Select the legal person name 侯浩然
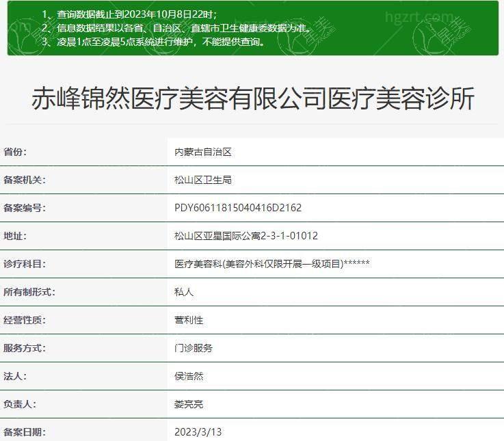 [189, 376]
